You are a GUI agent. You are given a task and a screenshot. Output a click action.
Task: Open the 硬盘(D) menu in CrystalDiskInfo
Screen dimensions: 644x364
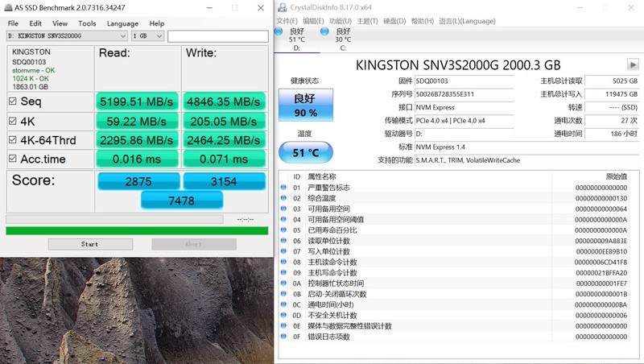(x=394, y=21)
